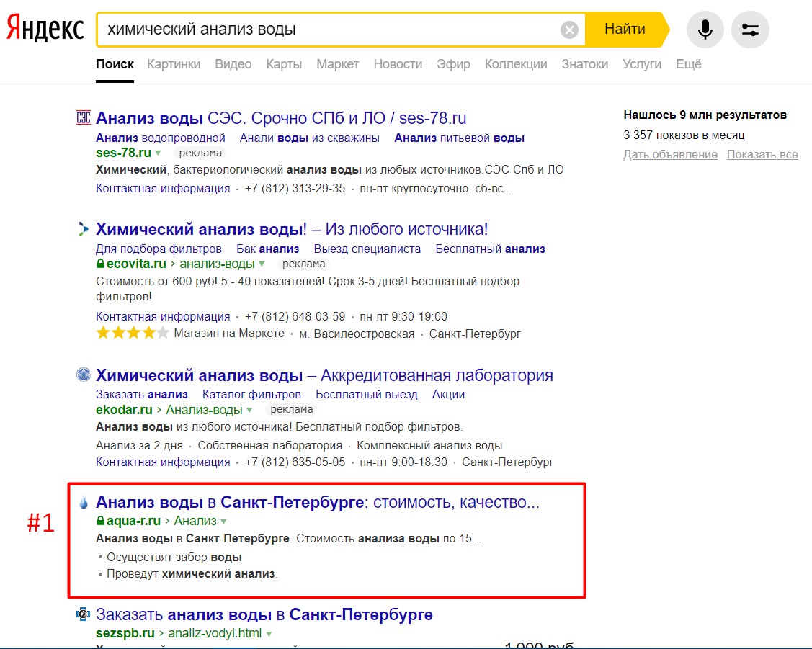Switch to the Видео tab
Screen dimensions: 812x649
click(x=233, y=64)
